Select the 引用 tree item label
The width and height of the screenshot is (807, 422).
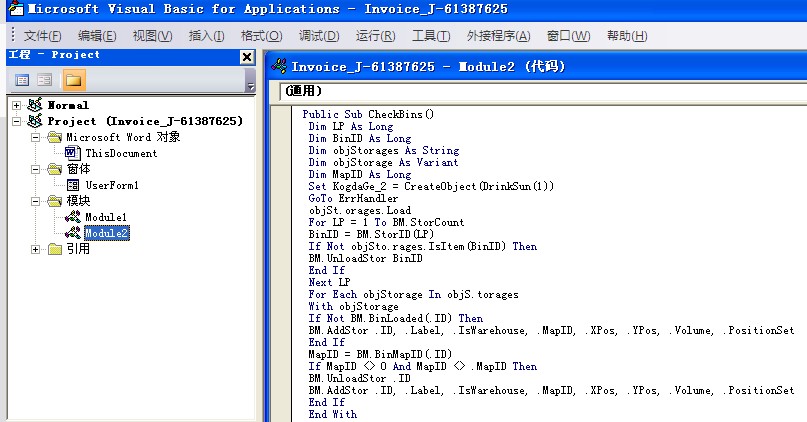pos(78,249)
